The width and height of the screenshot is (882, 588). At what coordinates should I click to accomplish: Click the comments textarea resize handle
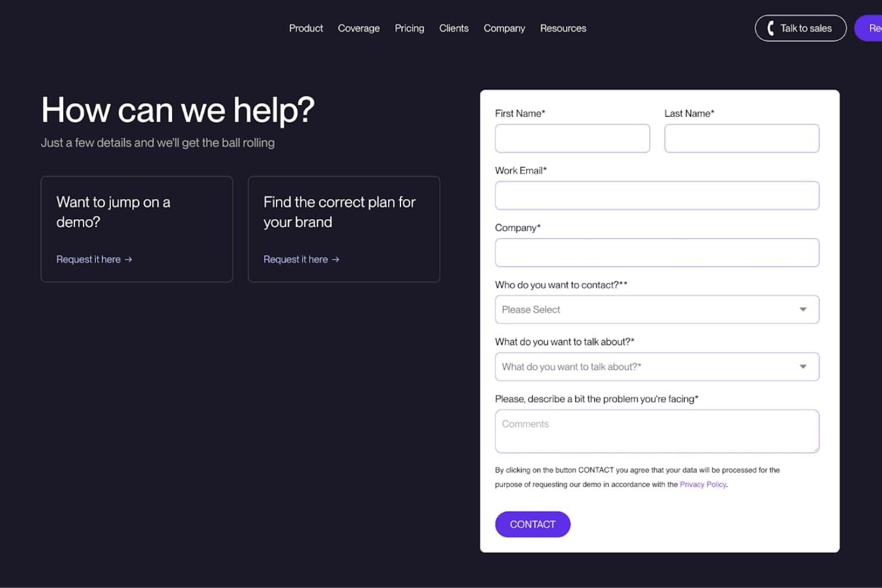[x=815, y=449]
